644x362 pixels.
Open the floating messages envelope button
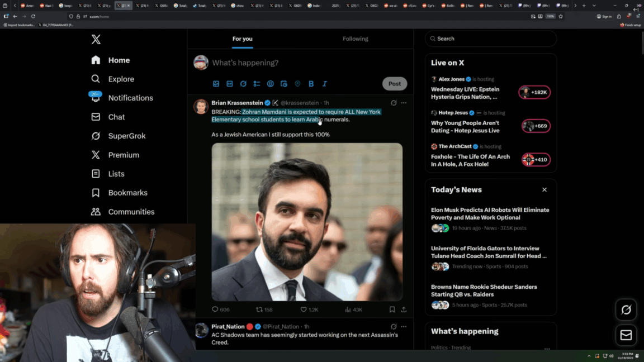coord(626,335)
